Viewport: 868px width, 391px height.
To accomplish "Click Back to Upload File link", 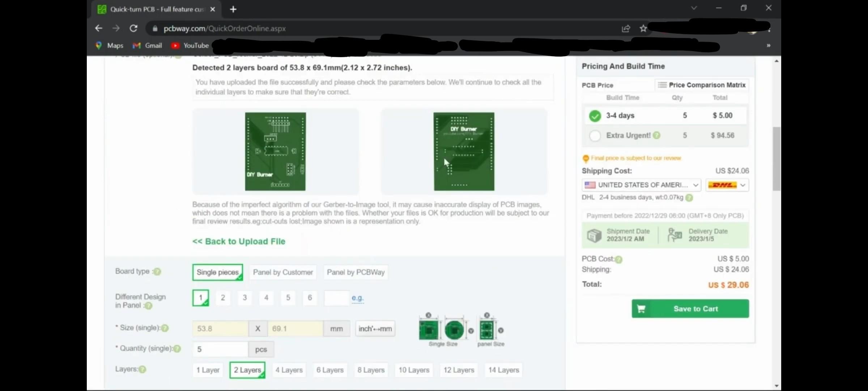I will point(239,241).
